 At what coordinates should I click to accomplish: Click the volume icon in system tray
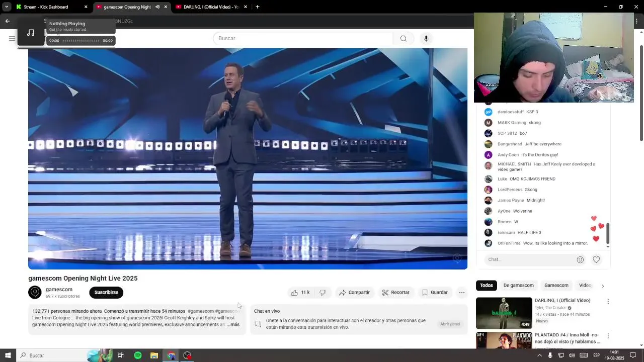coord(572,355)
